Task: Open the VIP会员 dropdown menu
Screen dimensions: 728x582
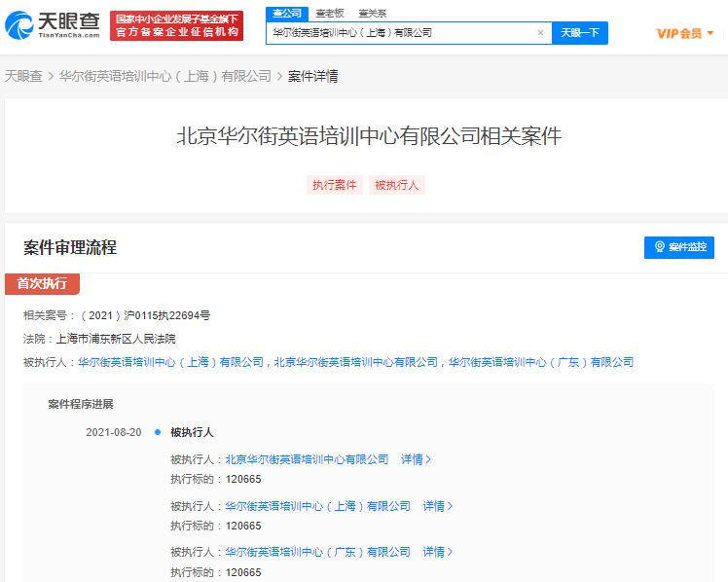Action: [685, 33]
